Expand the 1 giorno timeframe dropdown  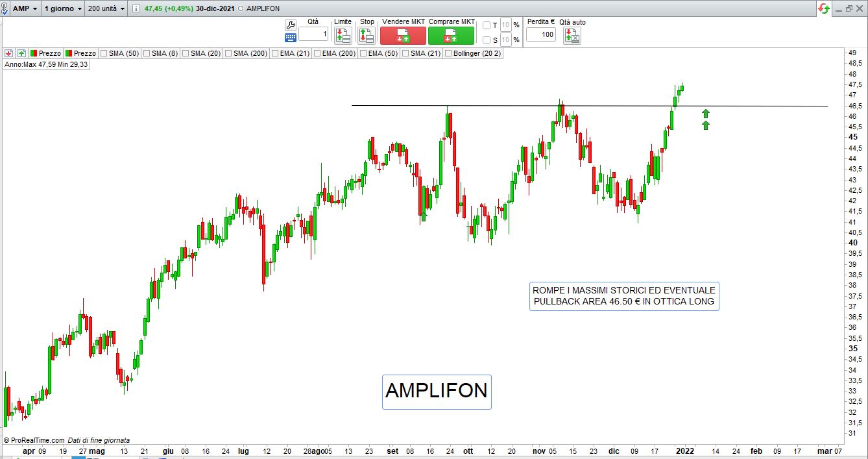point(64,9)
